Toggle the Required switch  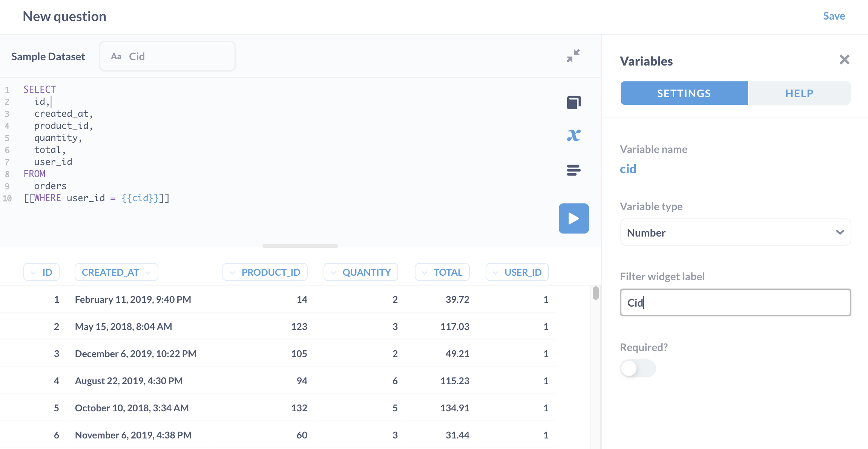click(638, 368)
